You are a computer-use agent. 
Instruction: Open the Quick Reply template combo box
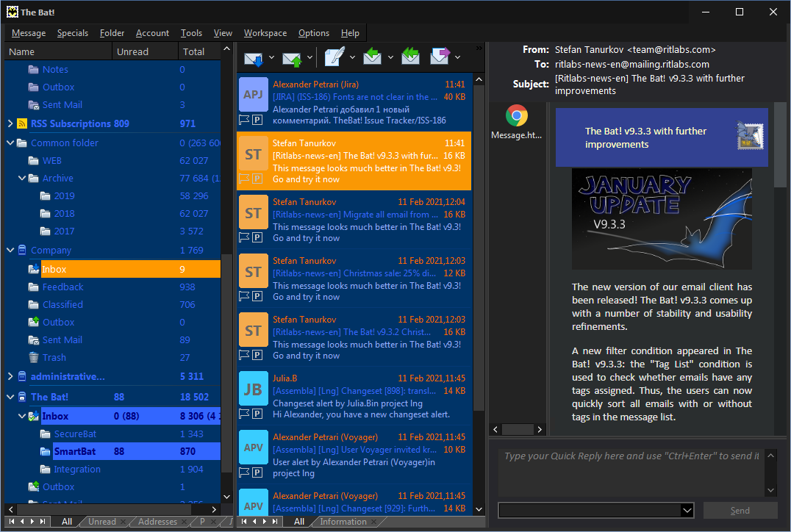tap(595, 510)
